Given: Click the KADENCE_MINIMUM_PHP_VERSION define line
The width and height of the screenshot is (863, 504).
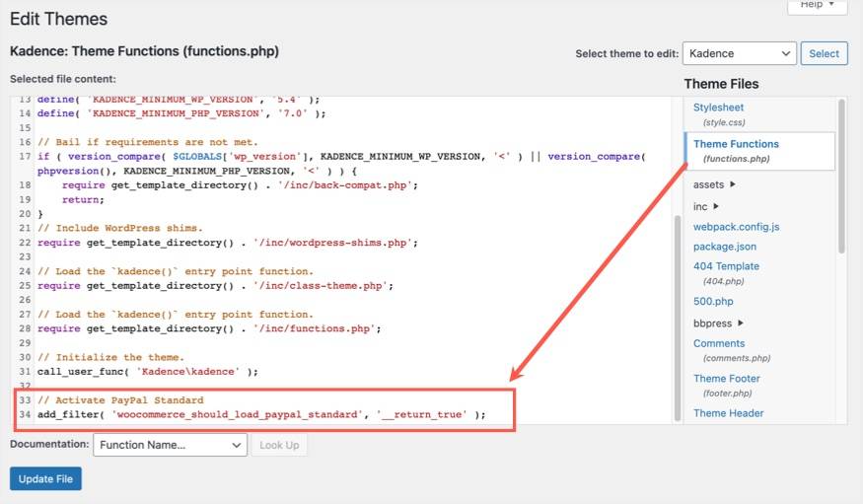Looking at the screenshot, I should coord(181,113).
